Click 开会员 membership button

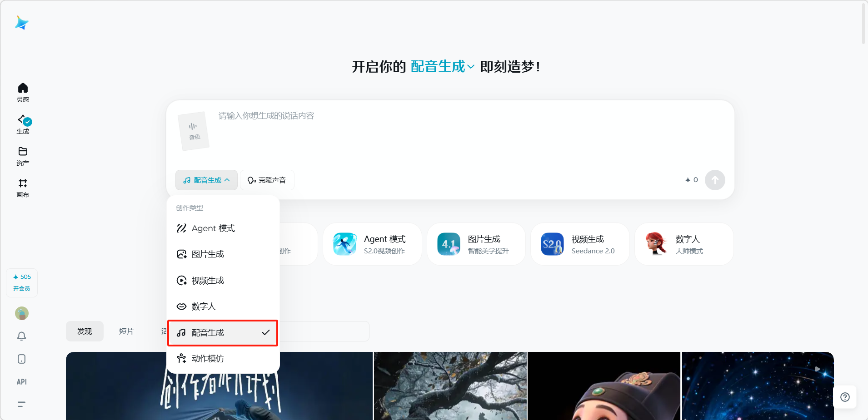click(21, 288)
